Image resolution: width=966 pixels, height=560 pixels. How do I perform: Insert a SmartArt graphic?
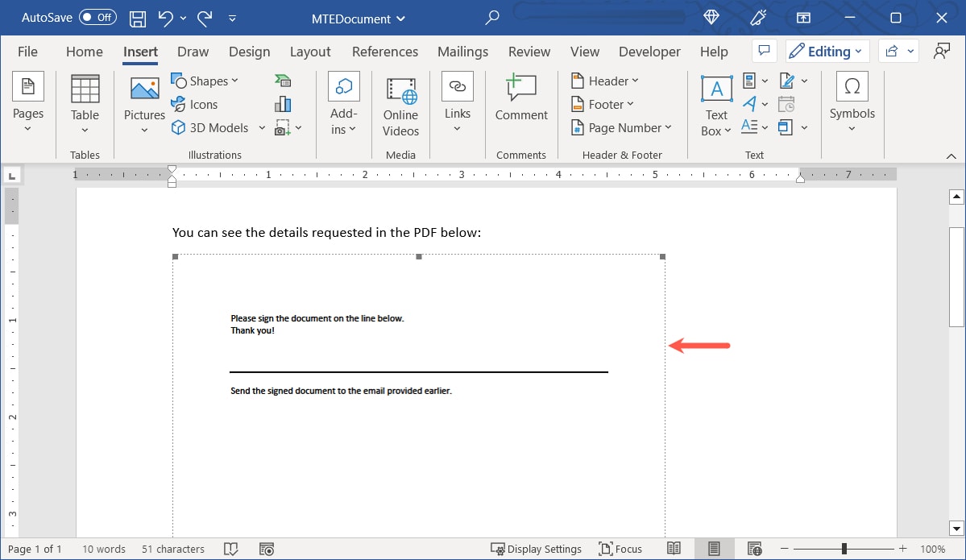[281, 80]
